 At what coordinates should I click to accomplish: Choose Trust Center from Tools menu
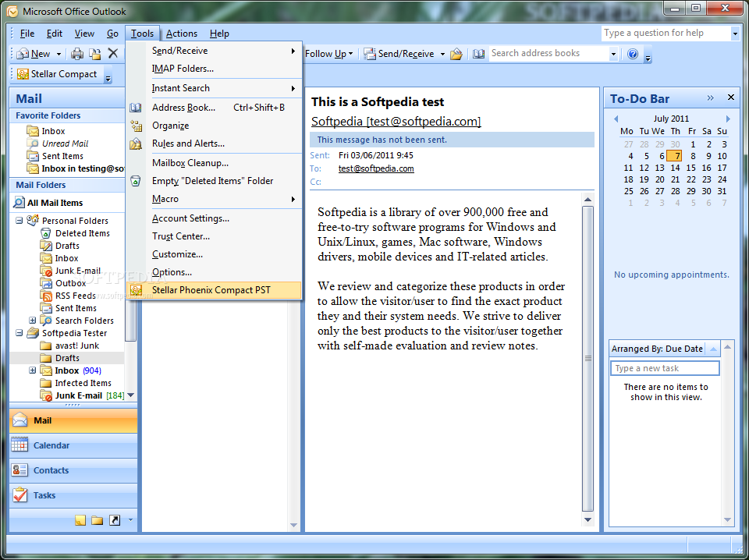[x=180, y=236]
